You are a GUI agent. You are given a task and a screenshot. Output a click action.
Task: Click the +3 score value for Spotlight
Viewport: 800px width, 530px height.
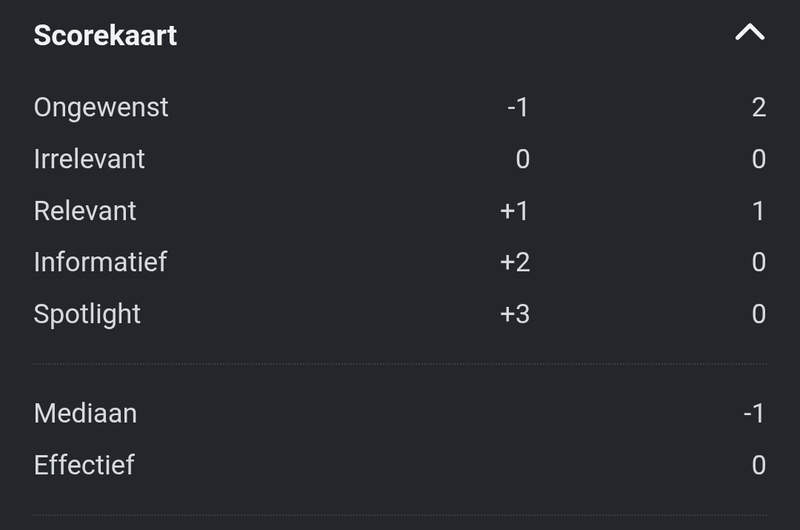tap(514, 314)
